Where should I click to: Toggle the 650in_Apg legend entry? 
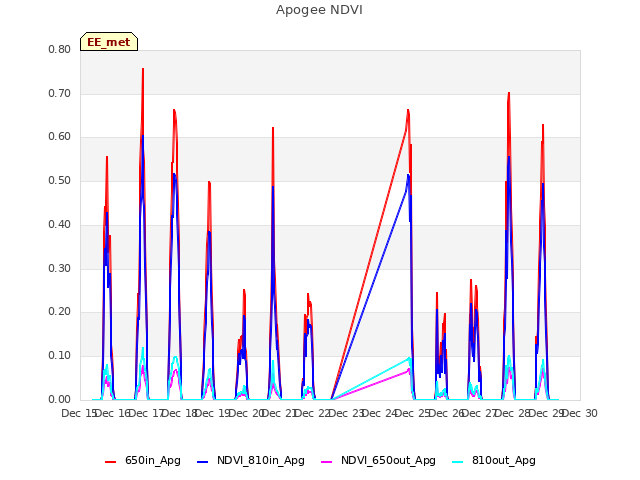143,460
